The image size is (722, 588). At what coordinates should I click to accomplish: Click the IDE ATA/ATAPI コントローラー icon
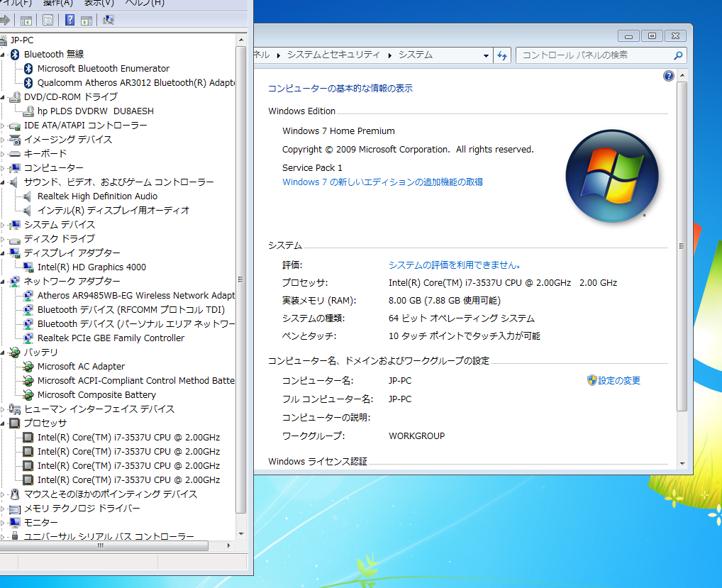click(15, 126)
